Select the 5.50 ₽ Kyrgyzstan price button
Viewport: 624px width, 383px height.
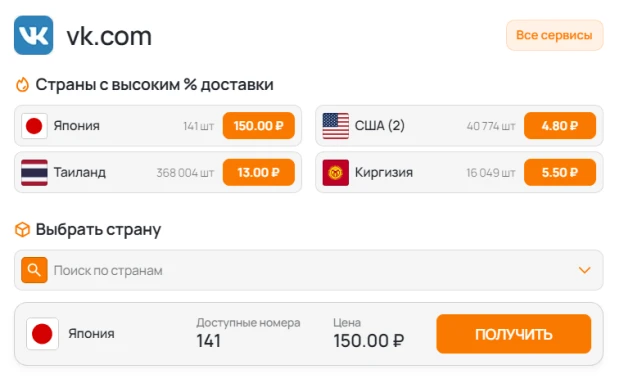point(560,172)
